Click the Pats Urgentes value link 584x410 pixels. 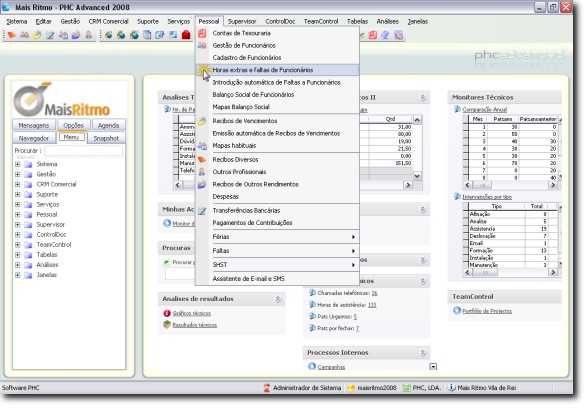click(x=355, y=317)
